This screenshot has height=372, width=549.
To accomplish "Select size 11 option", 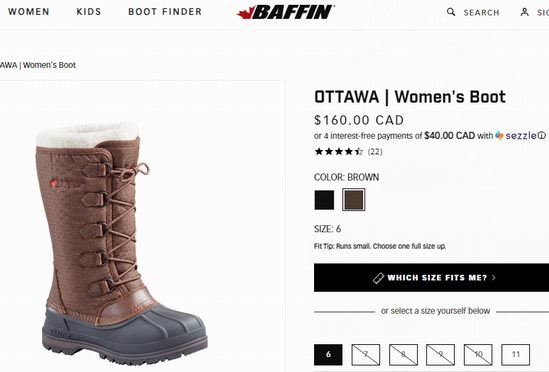I will (515, 354).
